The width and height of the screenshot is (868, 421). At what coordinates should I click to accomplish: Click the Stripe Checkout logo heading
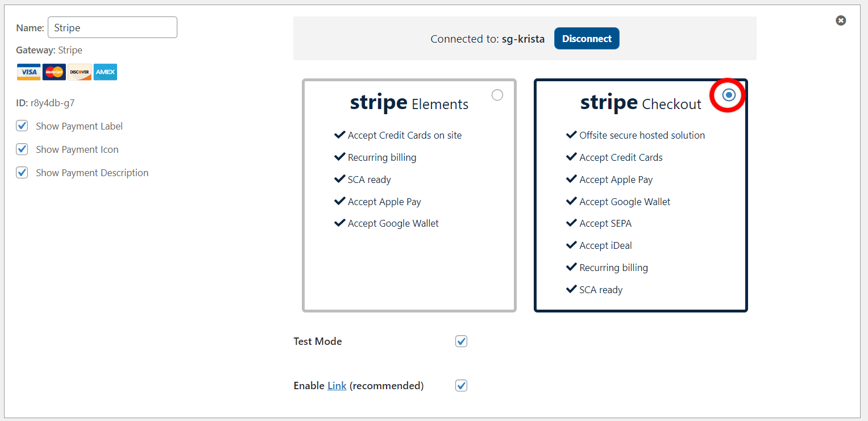[x=641, y=103]
